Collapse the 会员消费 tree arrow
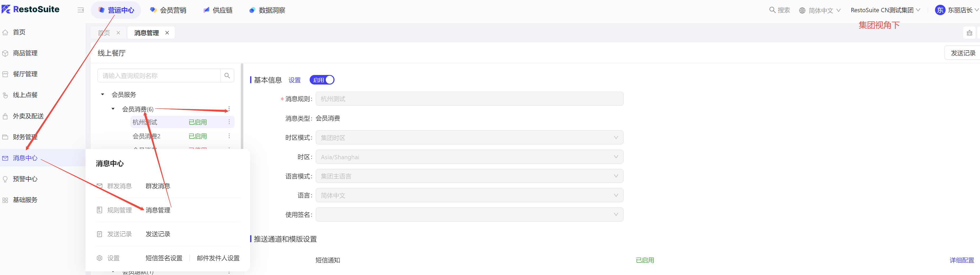The height and width of the screenshot is (275, 980). pyautogui.click(x=113, y=109)
